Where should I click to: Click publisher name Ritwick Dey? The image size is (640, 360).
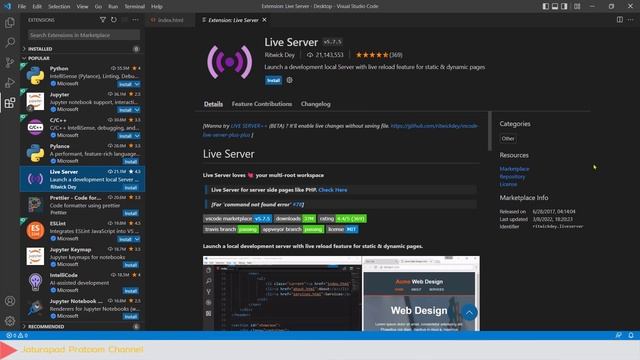click(280, 55)
